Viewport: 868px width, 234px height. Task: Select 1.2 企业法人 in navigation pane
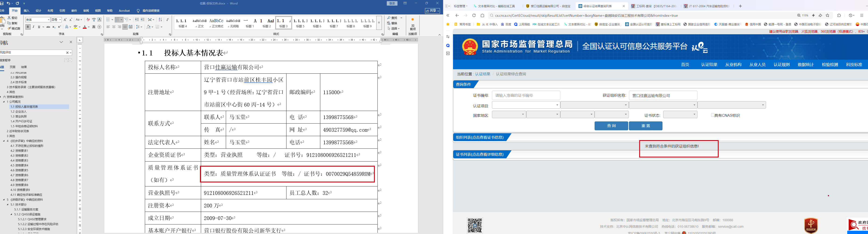pyautogui.click(x=18, y=111)
